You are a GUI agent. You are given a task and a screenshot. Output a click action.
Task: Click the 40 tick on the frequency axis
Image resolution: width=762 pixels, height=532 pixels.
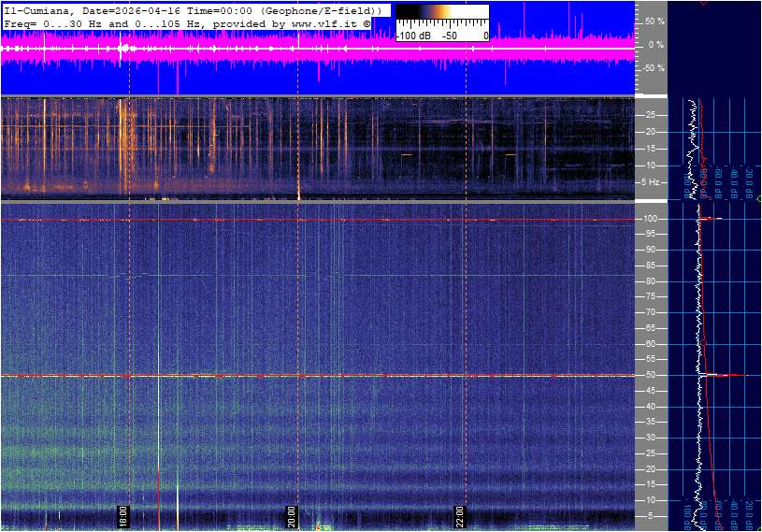[650, 407]
